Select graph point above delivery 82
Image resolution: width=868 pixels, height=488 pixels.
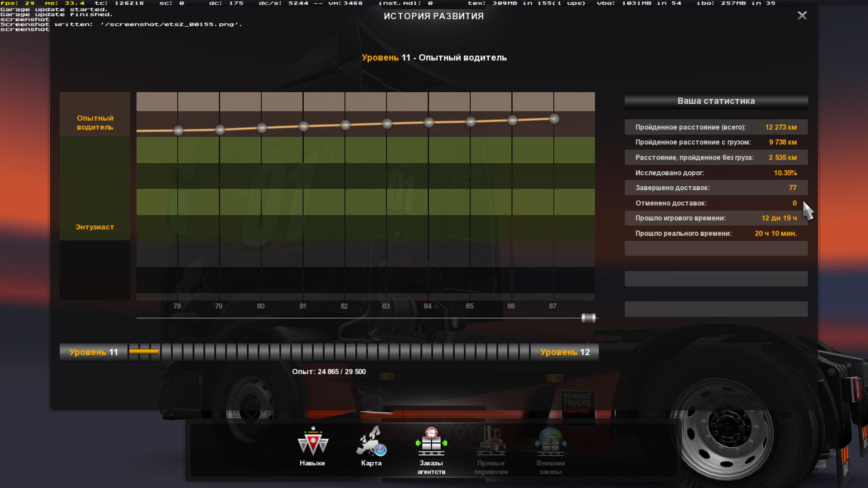pyautogui.click(x=345, y=125)
